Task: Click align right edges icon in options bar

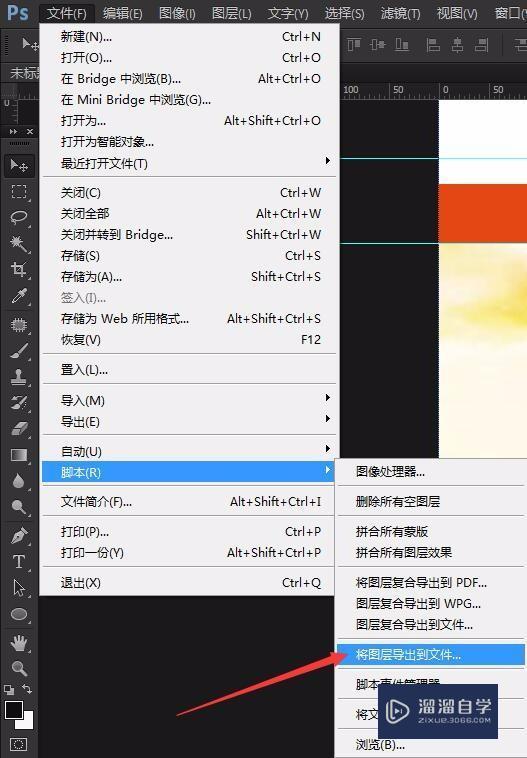Action: 481,45
